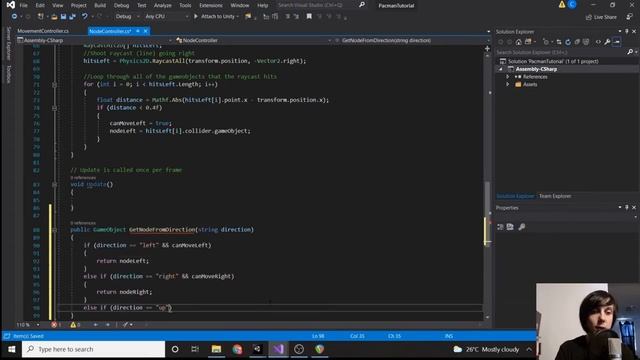This screenshot has width=640, height=360.
Task: Open the Build menu
Action: [100, 5]
